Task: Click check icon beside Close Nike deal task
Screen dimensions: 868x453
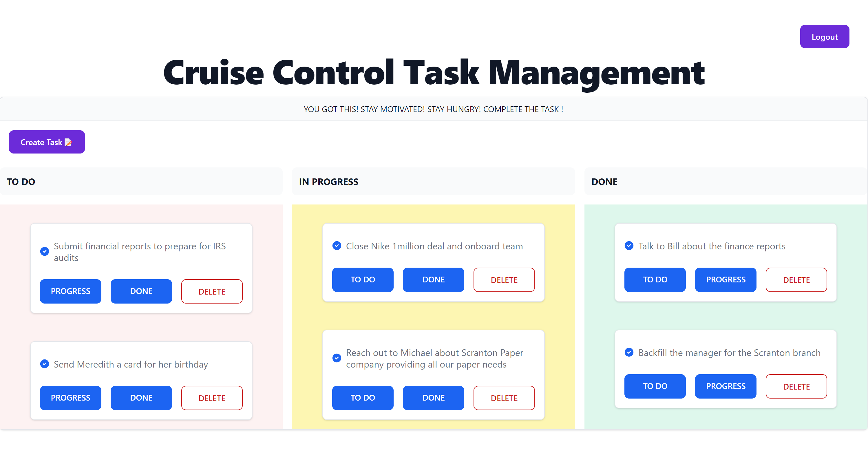Action: point(337,246)
